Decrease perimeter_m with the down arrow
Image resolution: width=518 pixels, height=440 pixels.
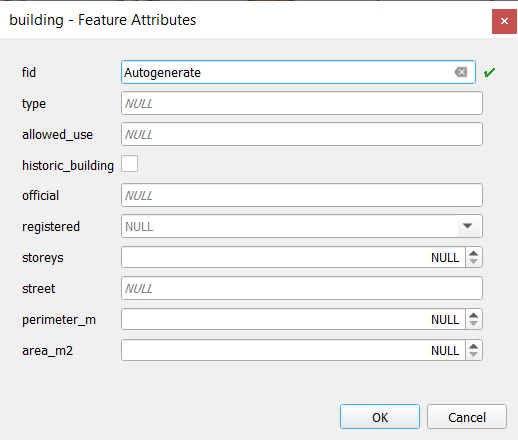[473, 323]
